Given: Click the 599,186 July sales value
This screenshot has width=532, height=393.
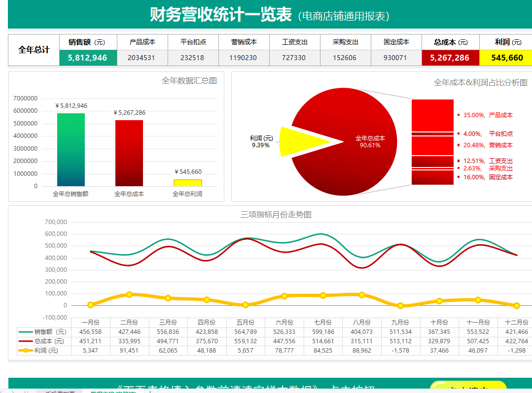Looking at the screenshot, I should tap(323, 332).
